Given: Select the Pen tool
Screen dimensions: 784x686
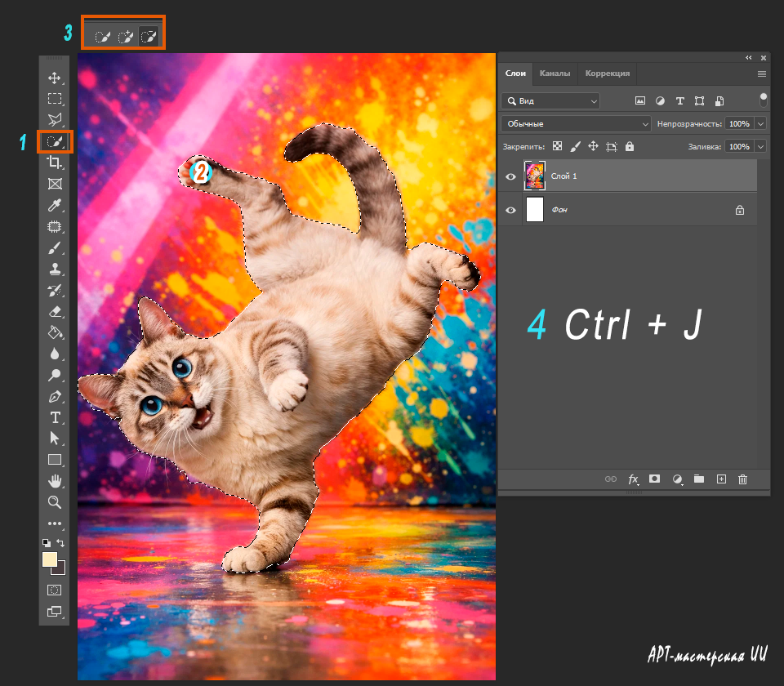Looking at the screenshot, I should tap(55, 397).
